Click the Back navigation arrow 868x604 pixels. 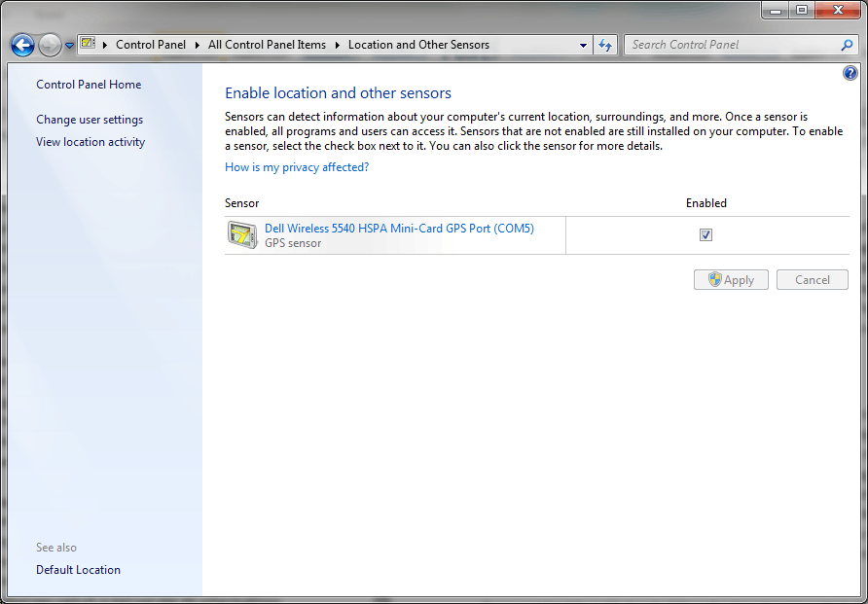[x=22, y=46]
